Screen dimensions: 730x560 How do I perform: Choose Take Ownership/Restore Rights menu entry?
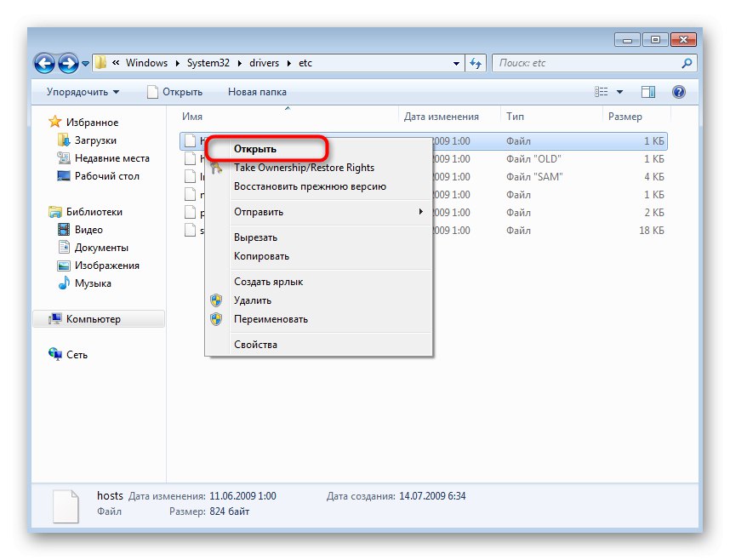pyautogui.click(x=318, y=168)
